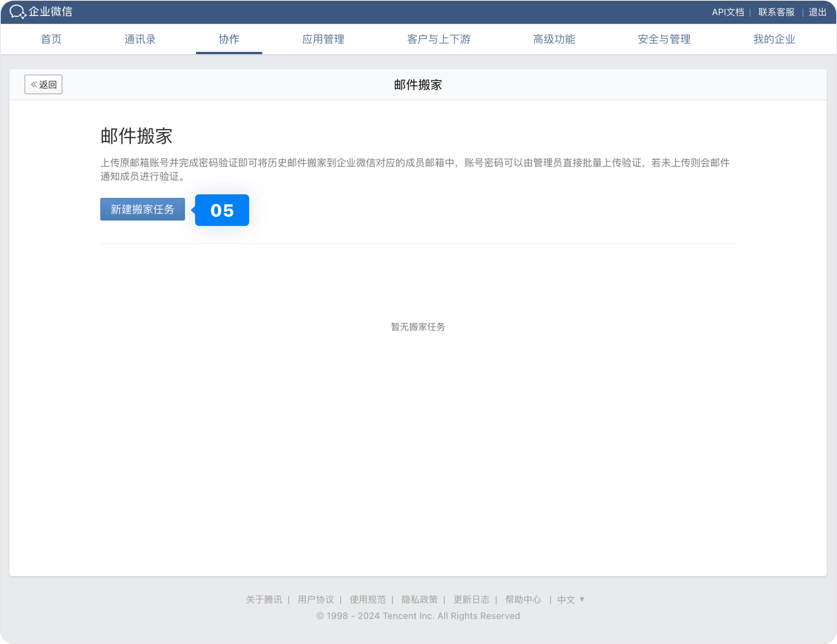Switch to the 首页 tab

pyautogui.click(x=51, y=39)
